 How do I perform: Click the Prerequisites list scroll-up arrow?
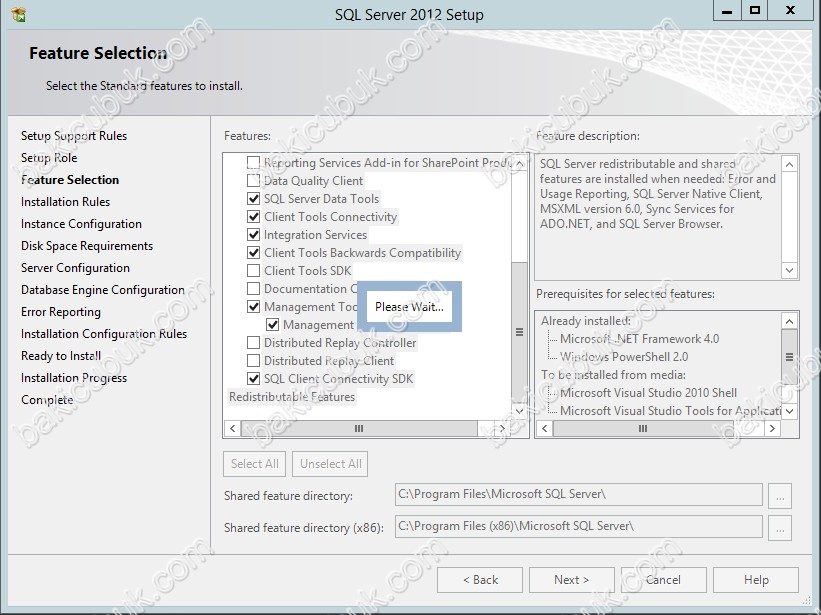pos(790,321)
